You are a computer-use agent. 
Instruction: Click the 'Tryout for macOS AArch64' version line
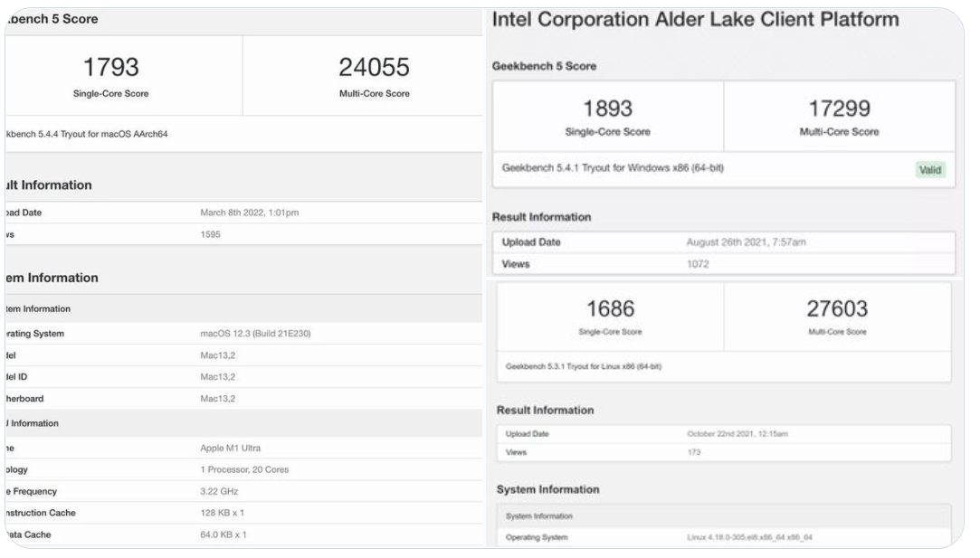click(x=87, y=134)
